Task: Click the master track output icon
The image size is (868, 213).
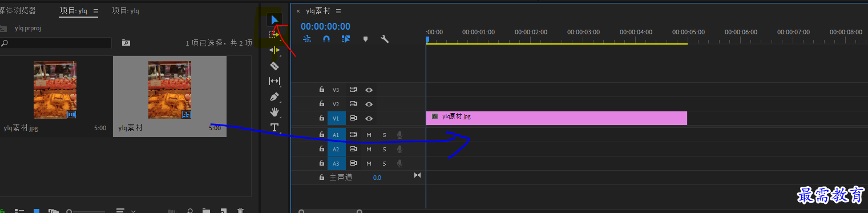Action: click(417, 175)
